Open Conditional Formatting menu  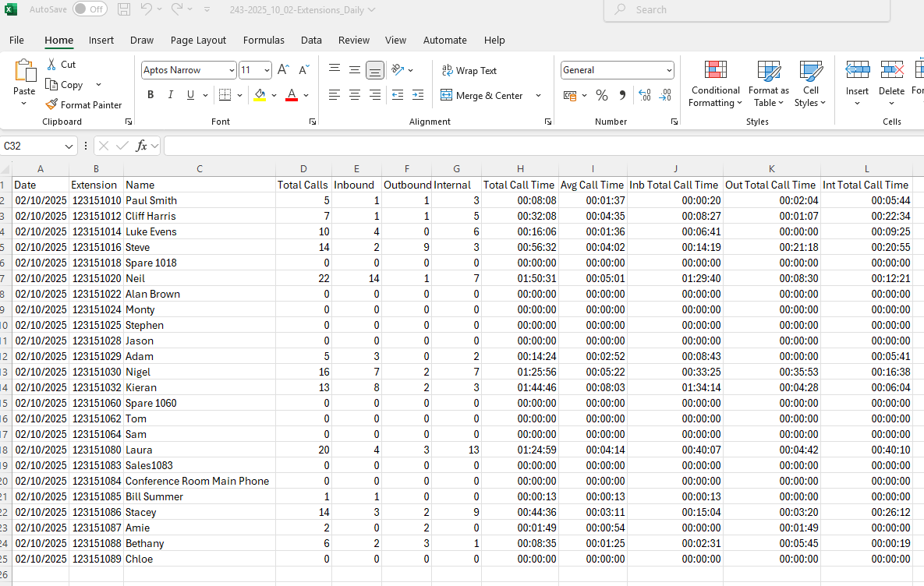(715, 84)
